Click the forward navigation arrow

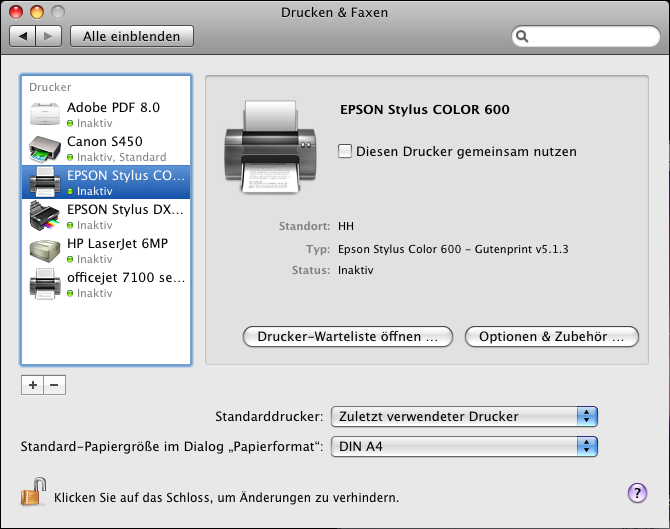[50, 36]
